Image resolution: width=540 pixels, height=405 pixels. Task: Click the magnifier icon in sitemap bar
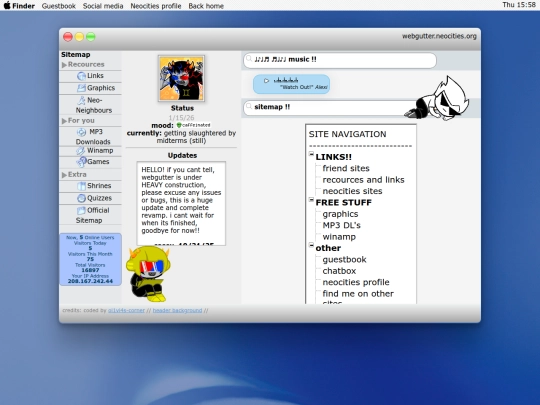coord(249,106)
